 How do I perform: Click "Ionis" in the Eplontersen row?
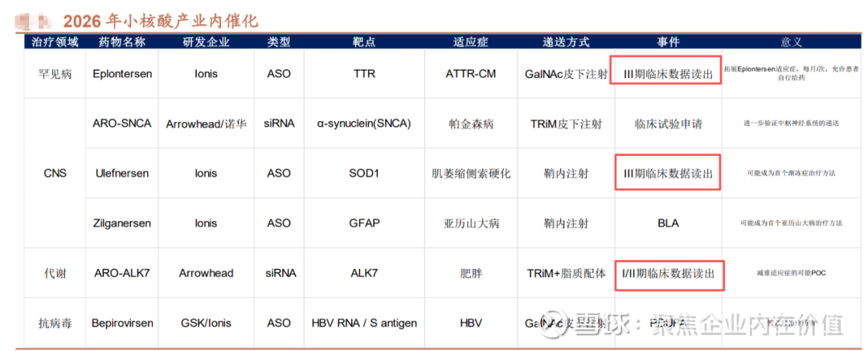(x=206, y=74)
